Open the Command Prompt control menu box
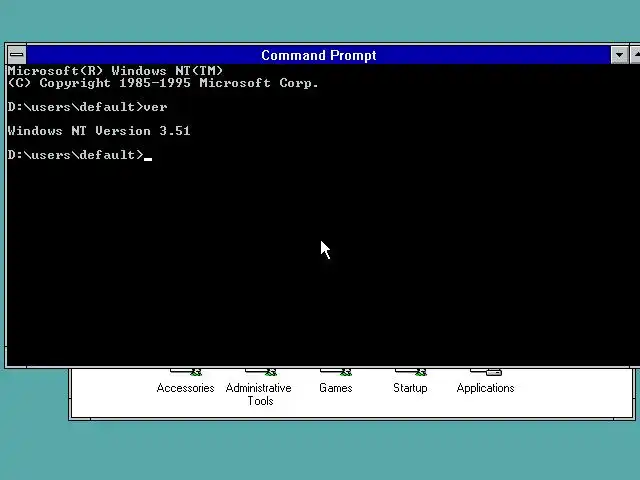This screenshot has width=640, height=480. (17, 55)
